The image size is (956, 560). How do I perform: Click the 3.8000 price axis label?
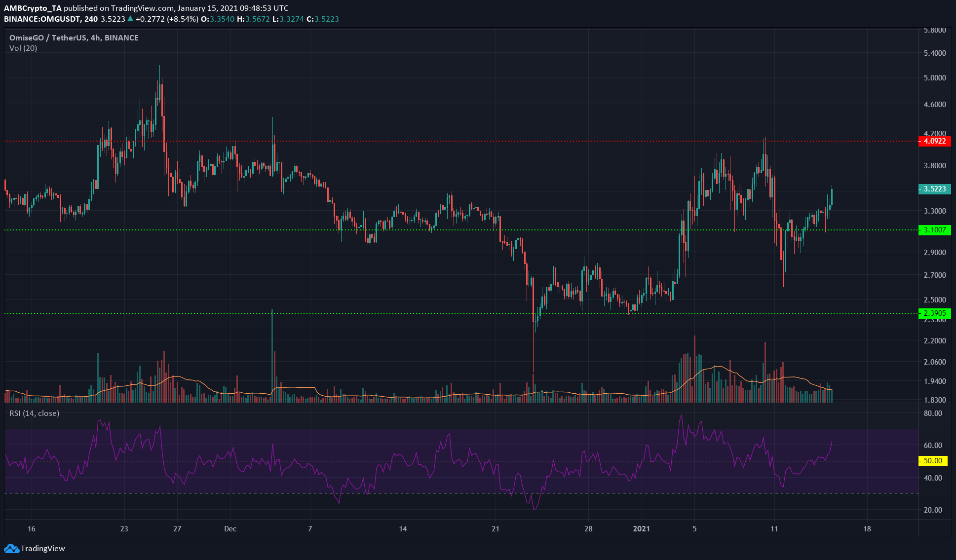click(935, 166)
